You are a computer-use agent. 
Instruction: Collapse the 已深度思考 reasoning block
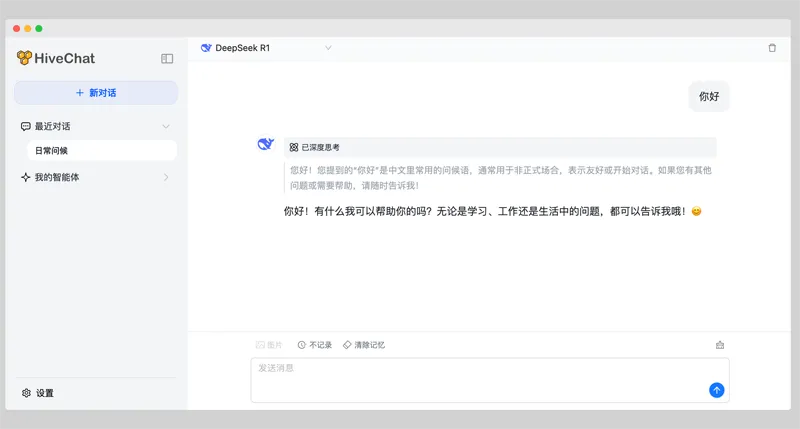315,147
